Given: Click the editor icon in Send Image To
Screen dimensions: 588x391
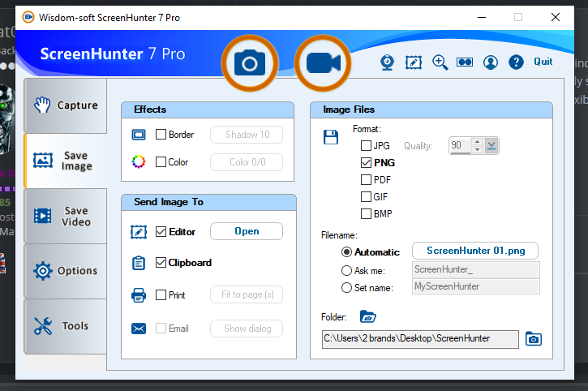Looking at the screenshot, I should (139, 232).
